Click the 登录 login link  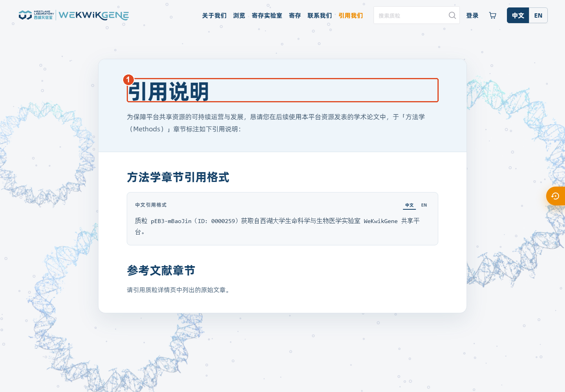[472, 16]
